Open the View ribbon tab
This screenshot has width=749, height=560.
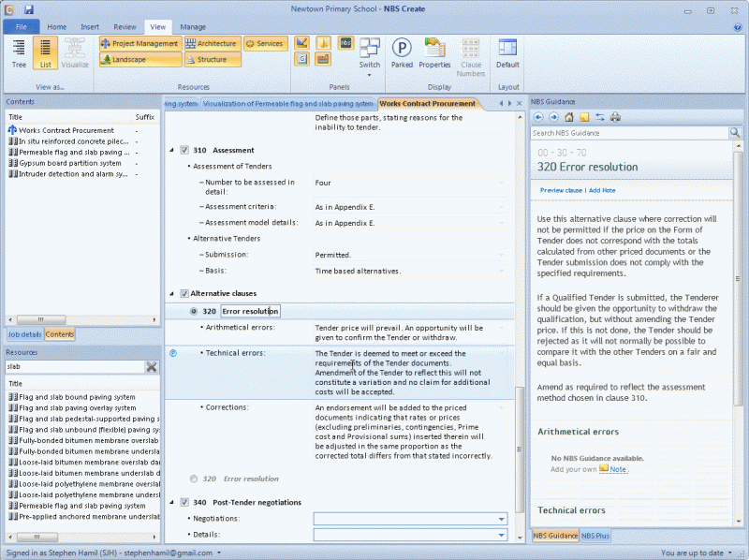point(157,26)
